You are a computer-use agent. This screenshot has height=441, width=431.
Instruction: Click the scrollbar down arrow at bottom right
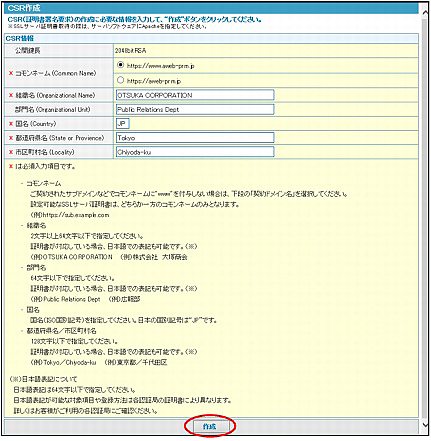(x=425, y=424)
